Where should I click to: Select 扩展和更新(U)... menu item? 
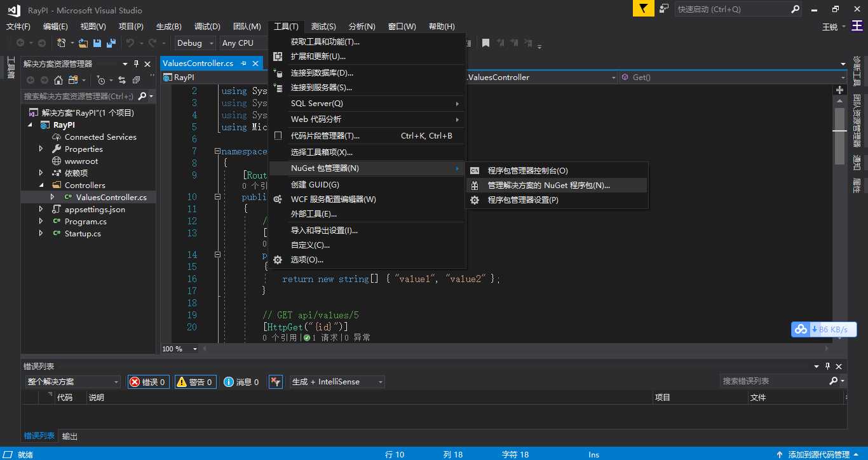tap(367, 56)
